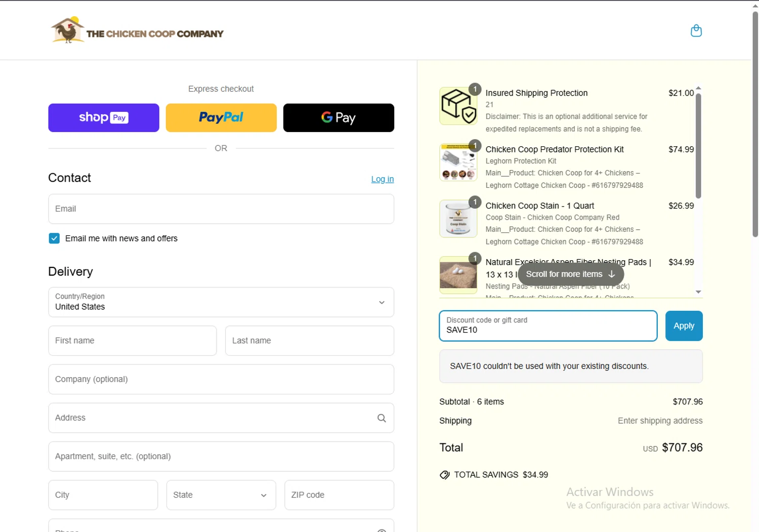Image resolution: width=759 pixels, height=532 pixels.
Task: Click the item list scroll-up arrow
Action: click(698, 88)
